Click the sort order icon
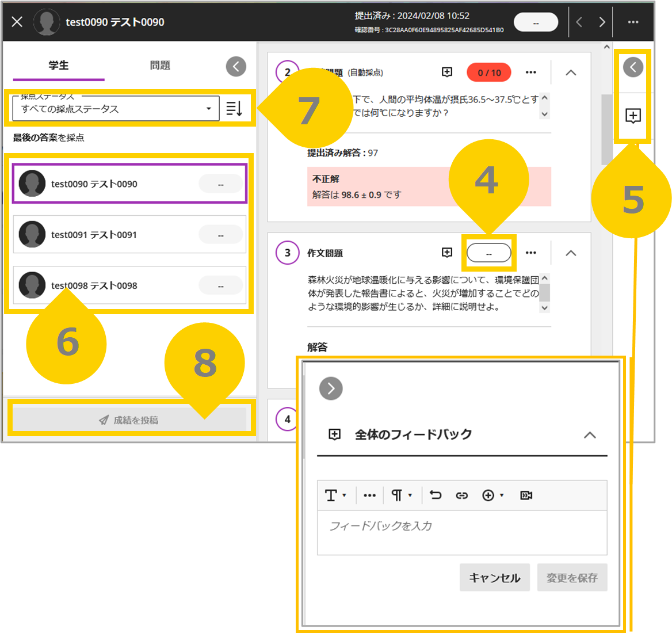 pyautogui.click(x=234, y=109)
